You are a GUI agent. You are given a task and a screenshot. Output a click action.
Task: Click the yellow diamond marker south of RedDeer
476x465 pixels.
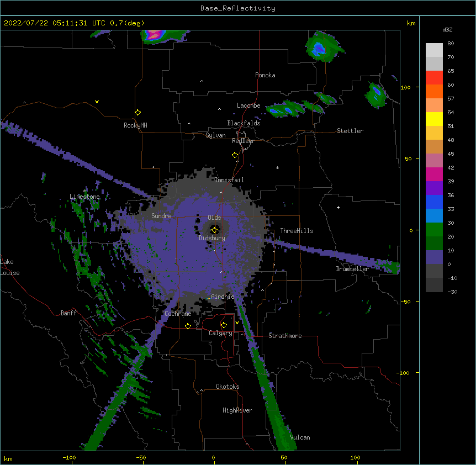coord(235,155)
